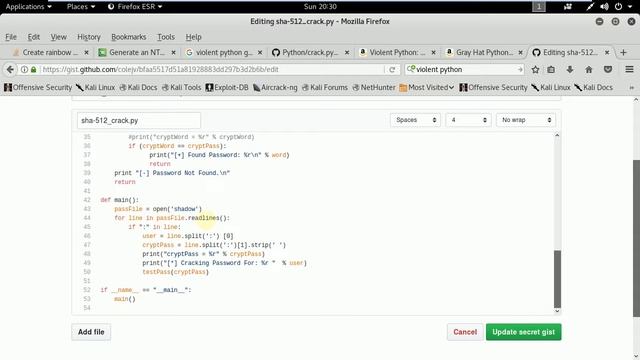
Task: Open the bookmarks library clipboard icon
Action: tap(551, 70)
